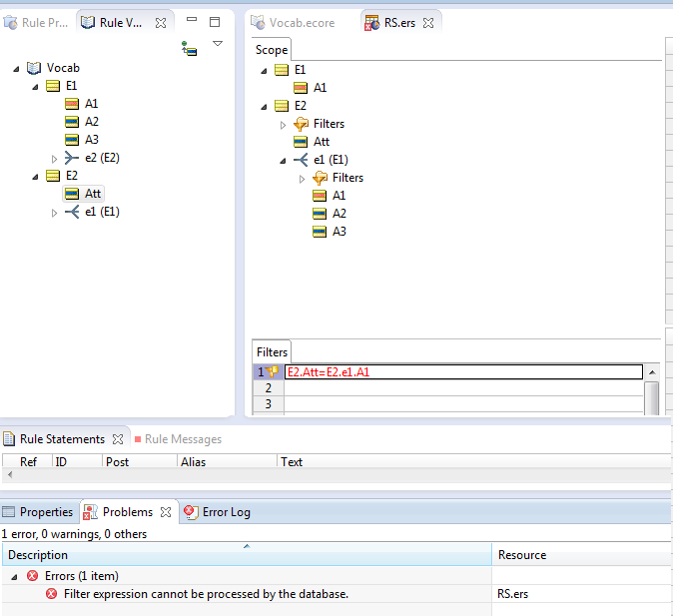Expand Filters under e1 (E1)
Image resolution: width=673 pixels, height=616 pixels.
[x=302, y=179]
